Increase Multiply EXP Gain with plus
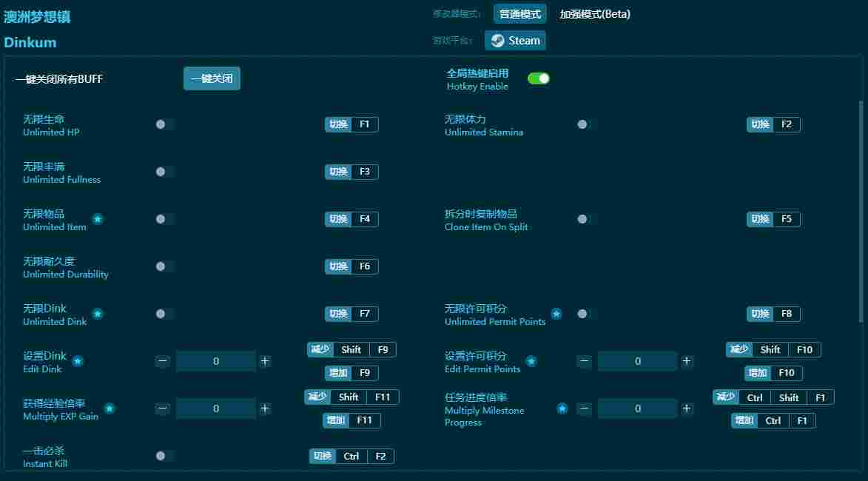Viewport: 868px width, 481px height. 265,408
